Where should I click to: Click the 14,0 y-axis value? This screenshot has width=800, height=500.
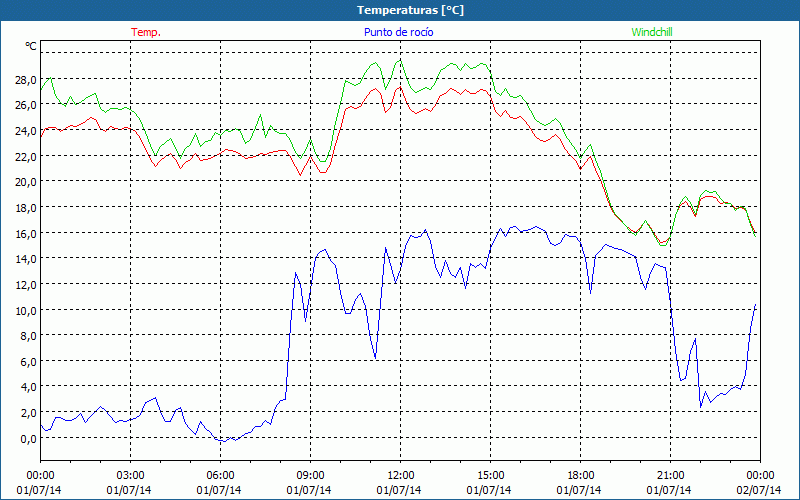(x=27, y=259)
